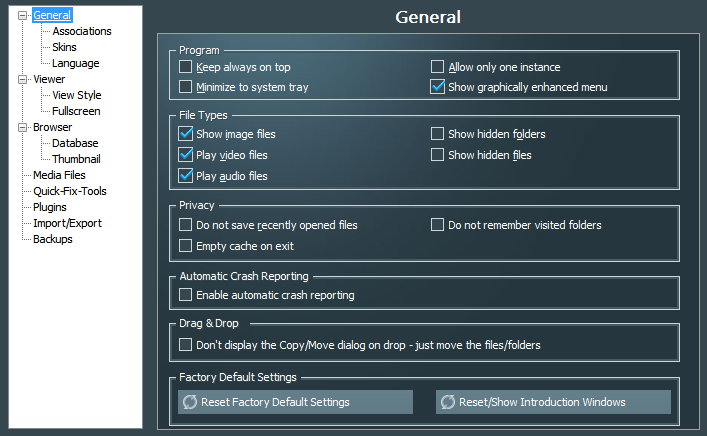The image size is (707, 436).
Task: Open the Skins settings page
Action: point(64,47)
